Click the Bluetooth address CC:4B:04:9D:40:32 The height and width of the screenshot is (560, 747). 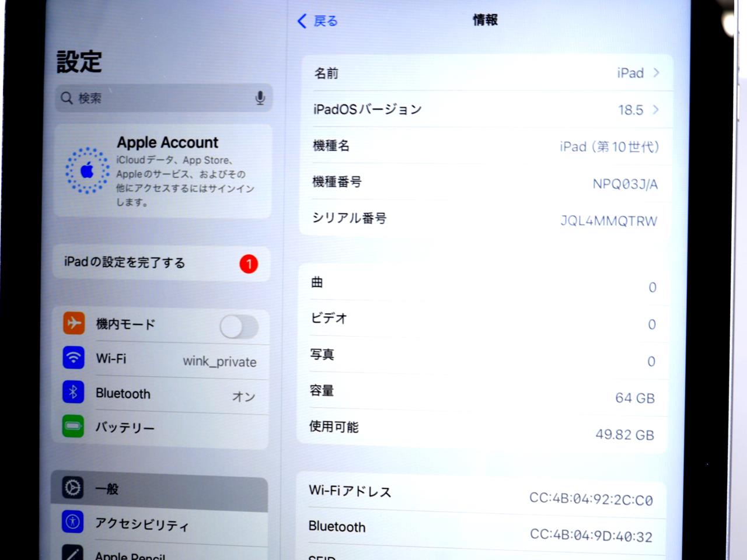point(591,535)
